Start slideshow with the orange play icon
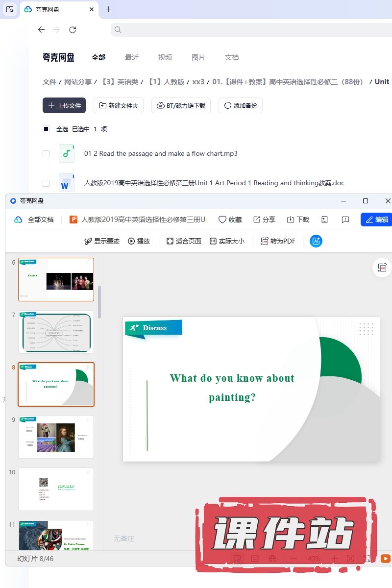This screenshot has height=588, width=392. click(386, 559)
